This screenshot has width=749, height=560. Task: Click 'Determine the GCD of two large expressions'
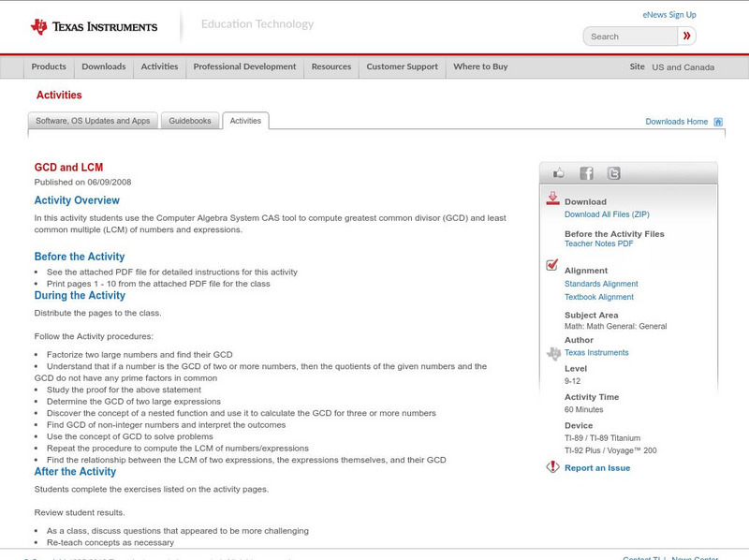[x=134, y=402]
